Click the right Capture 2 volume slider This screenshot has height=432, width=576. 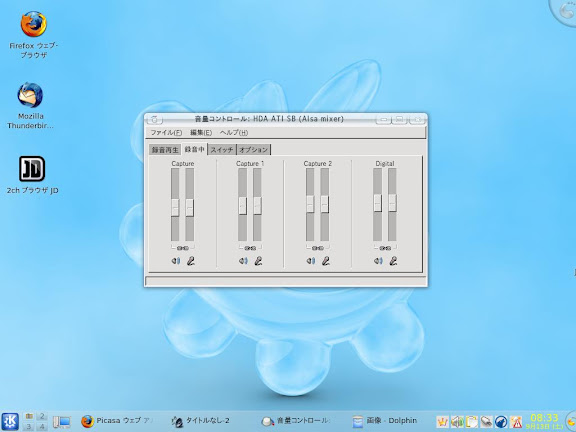click(x=325, y=204)
